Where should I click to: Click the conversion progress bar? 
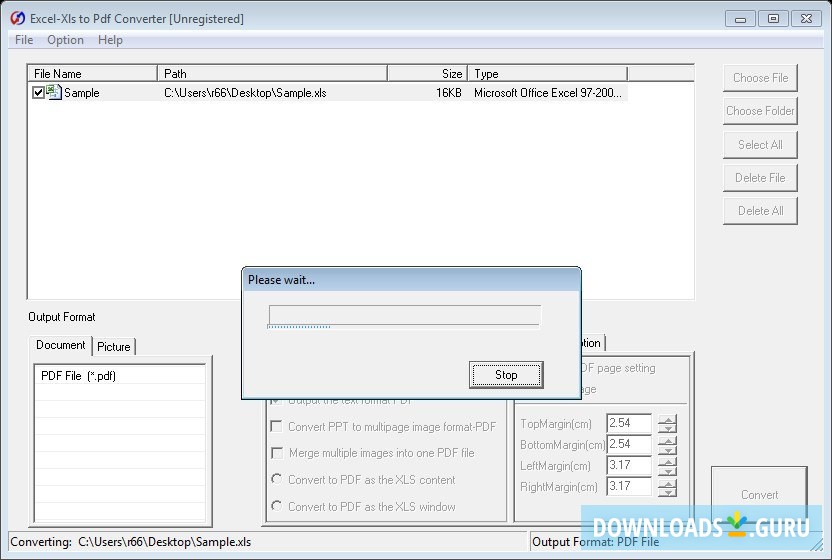[x=404, y=315]
